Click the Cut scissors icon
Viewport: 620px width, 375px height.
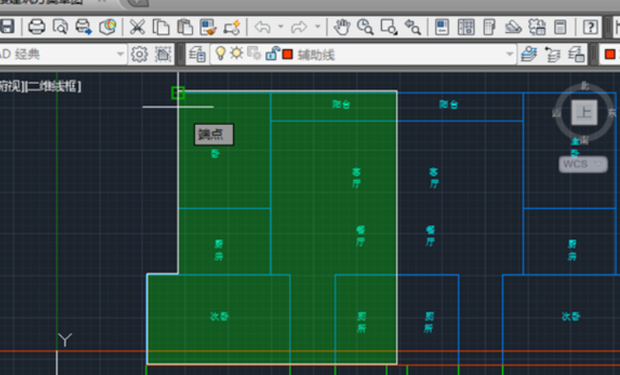(x=137, y=27)
